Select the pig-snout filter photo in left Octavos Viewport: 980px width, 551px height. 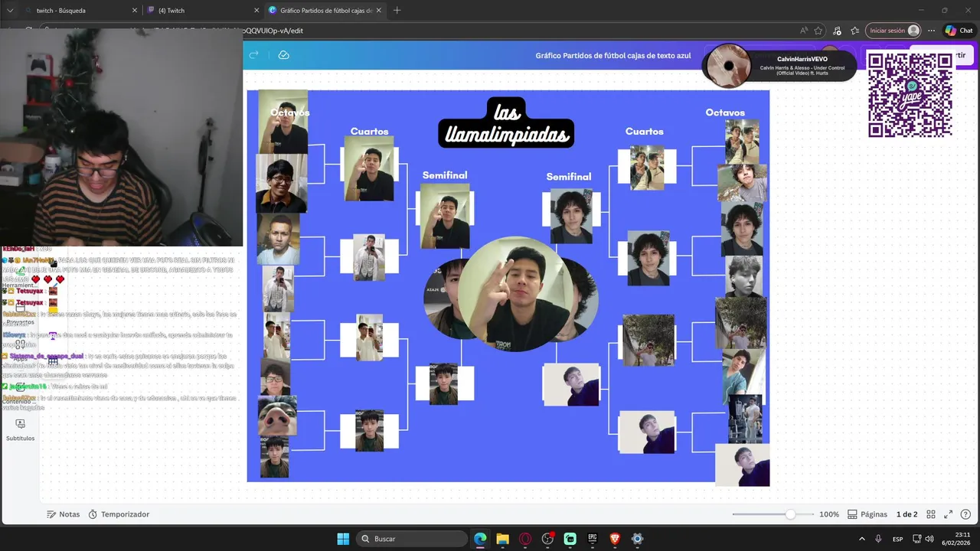point(276,416)
